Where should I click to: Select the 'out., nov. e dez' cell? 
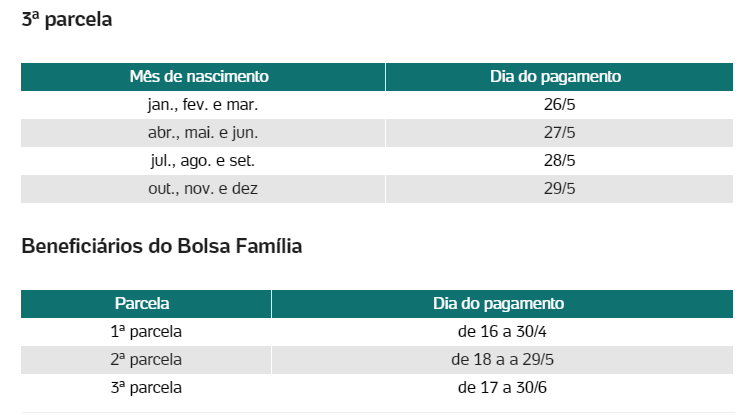203,188
